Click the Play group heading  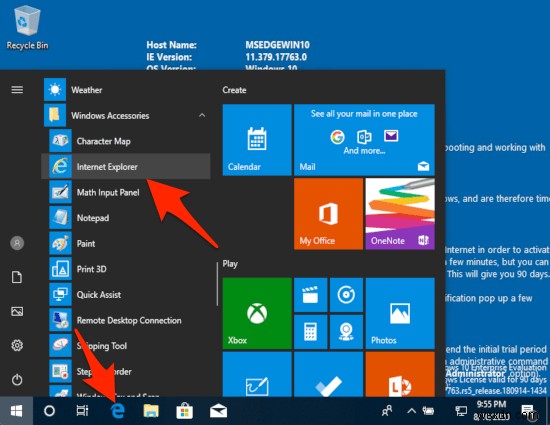(230, 264)
